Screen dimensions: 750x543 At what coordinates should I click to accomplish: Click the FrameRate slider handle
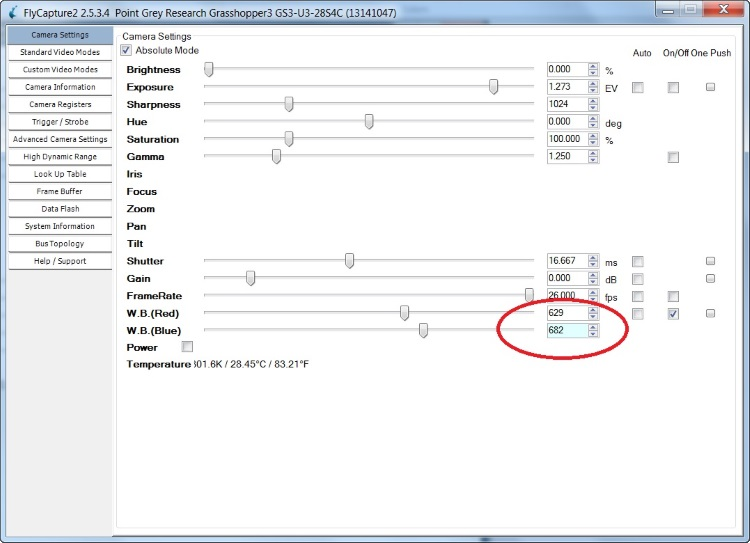pyautogui.click(x=529, y=295)
